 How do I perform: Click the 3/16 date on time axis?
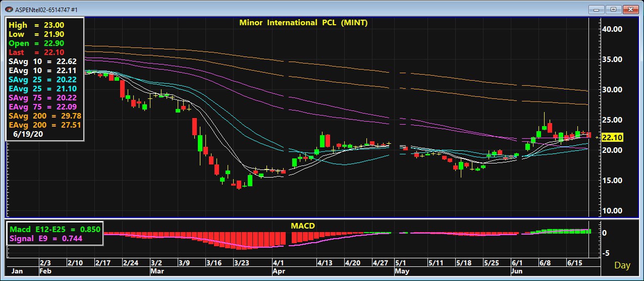[214, 263]
